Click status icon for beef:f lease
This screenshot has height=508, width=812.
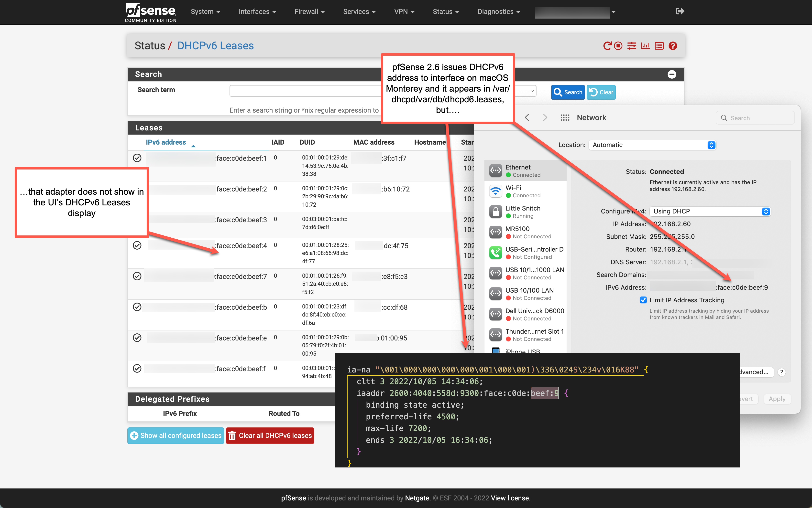137,369
